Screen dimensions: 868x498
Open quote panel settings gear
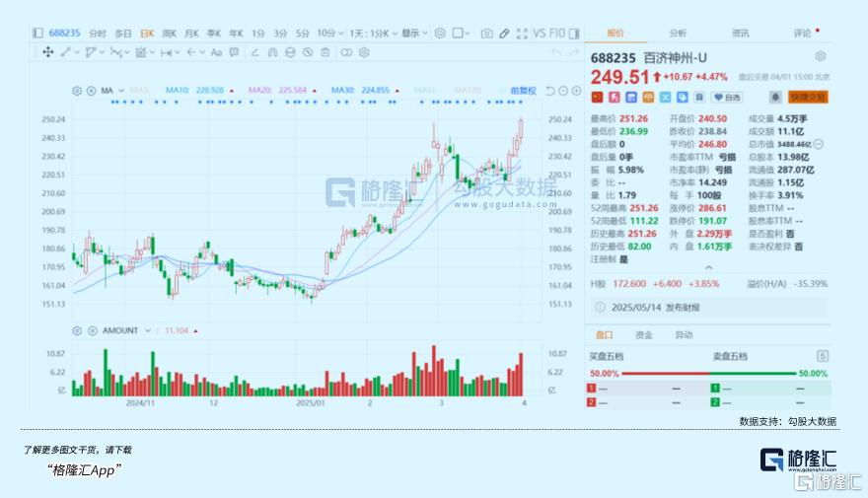coord(821,56)
